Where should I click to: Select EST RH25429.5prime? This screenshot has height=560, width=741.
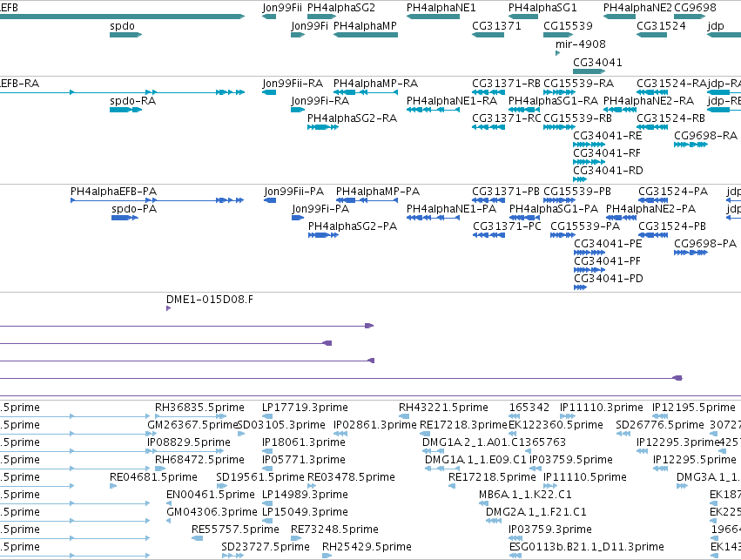point(327,557)
